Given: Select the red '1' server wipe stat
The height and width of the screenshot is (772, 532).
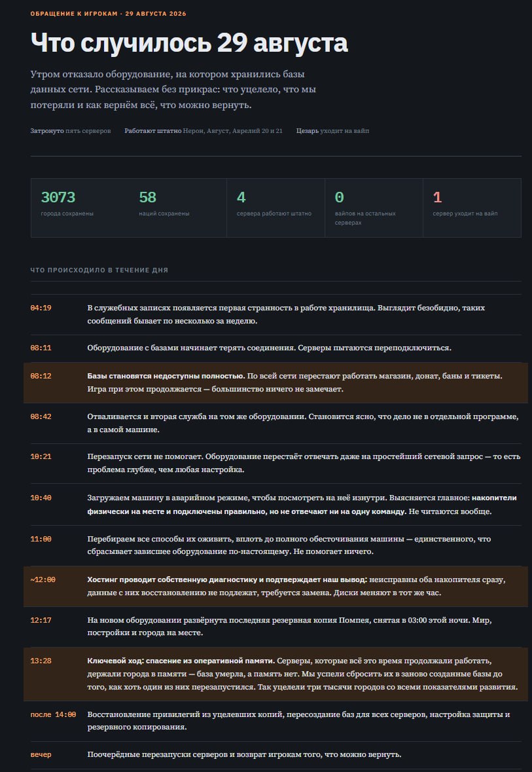Looking at the screenshot, I should [437, 198].
